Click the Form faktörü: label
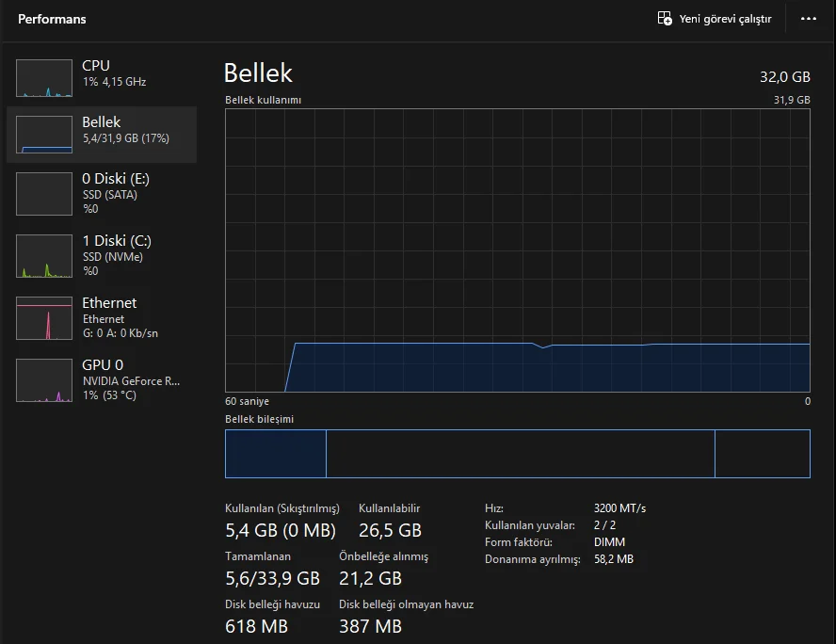 coord(518,542)
